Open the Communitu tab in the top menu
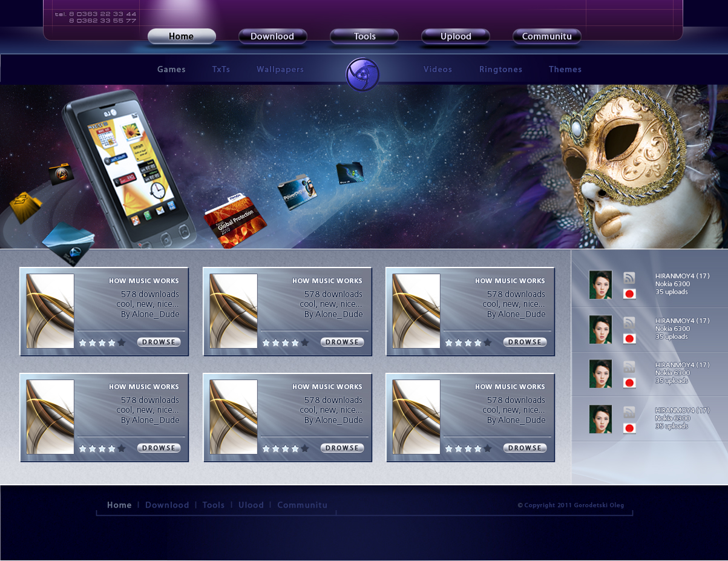728x561 pixels. coord(547,36)
